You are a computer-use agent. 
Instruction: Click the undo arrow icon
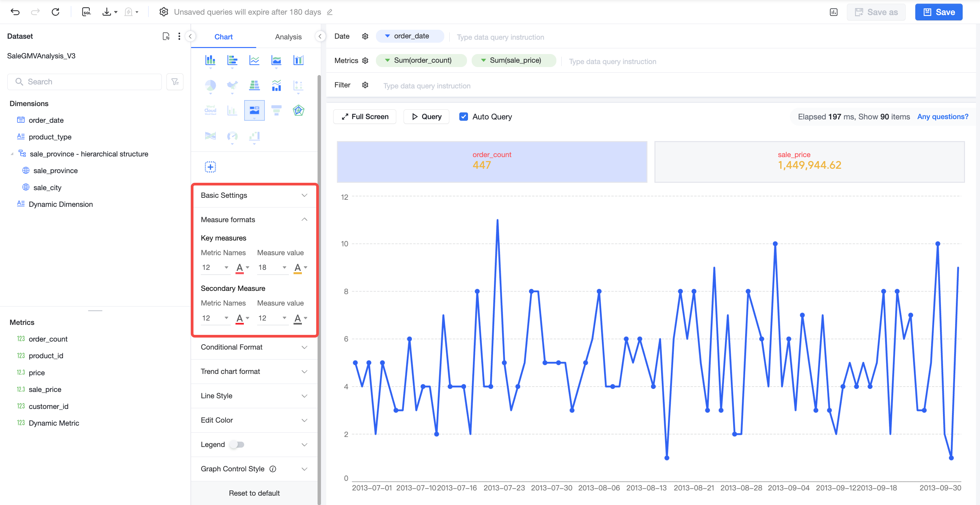click(15, 12)
